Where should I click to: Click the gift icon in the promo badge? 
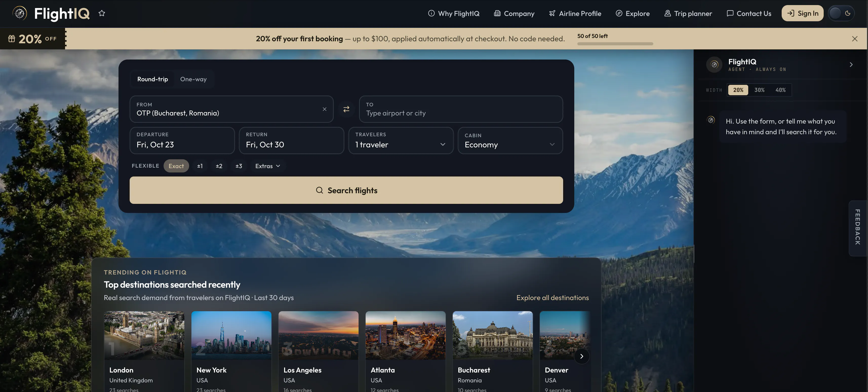coord(12,39)
